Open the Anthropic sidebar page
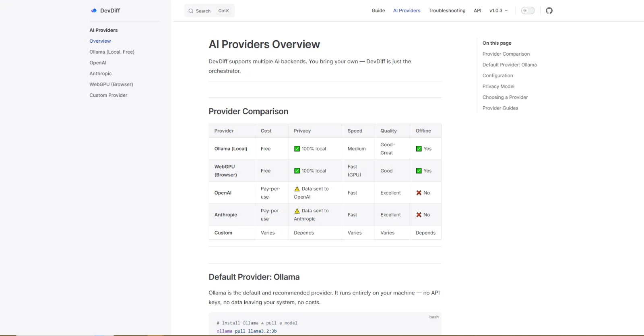This screenshot has width=644, height=336. (x=101, y=74)
